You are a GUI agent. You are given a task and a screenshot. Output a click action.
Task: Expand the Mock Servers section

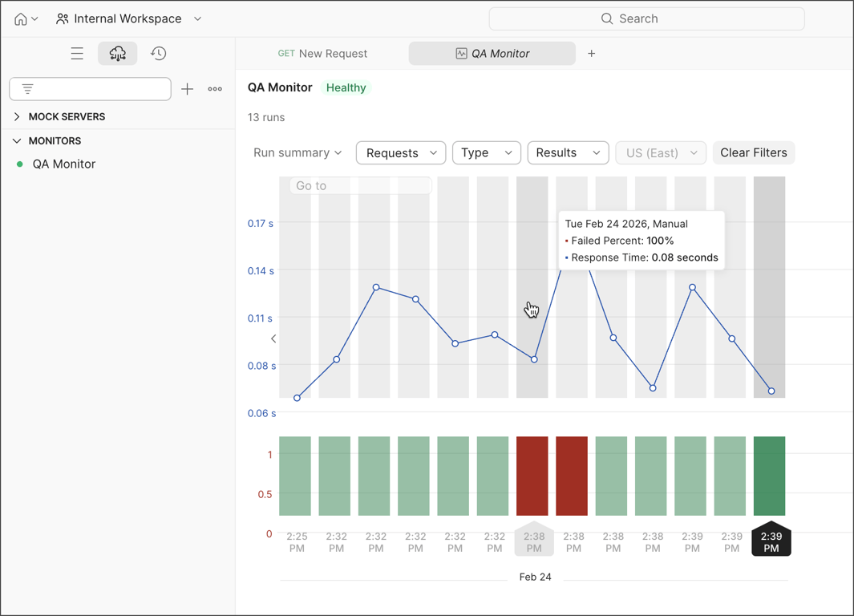coord(17,116)
